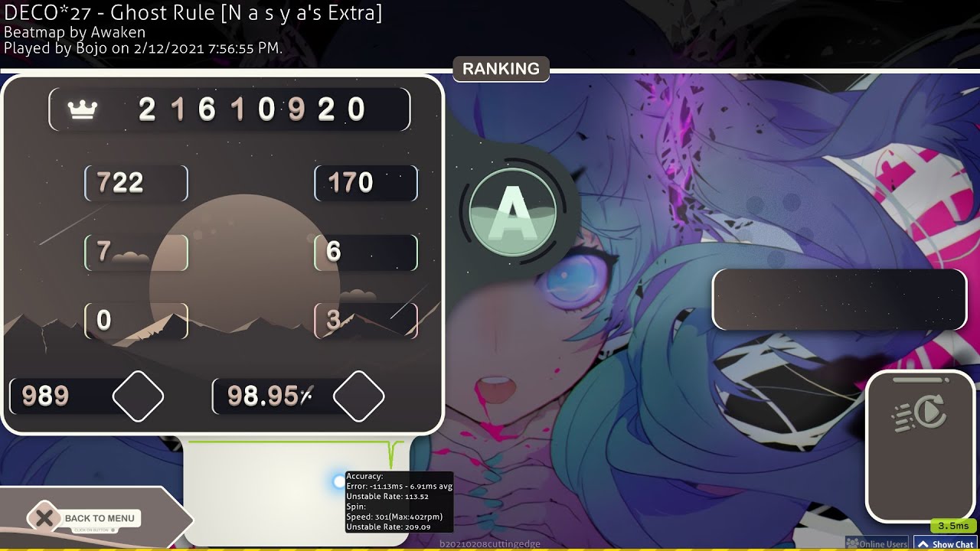Click the 722 hit count

120,182
